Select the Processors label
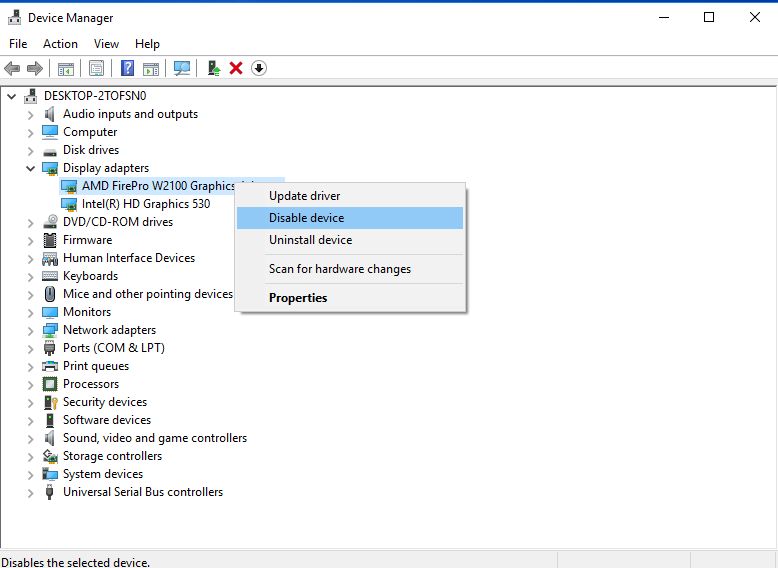 click(91, 384)
